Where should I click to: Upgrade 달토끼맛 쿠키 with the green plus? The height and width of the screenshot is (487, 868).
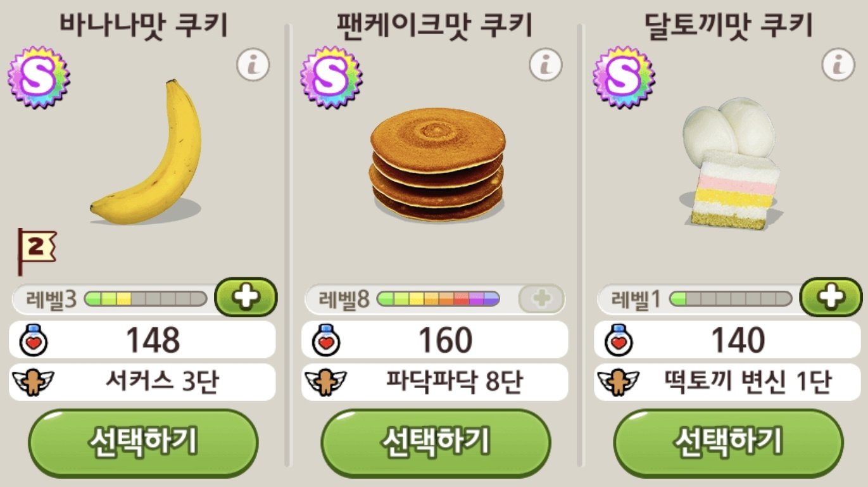pos(831,298)
